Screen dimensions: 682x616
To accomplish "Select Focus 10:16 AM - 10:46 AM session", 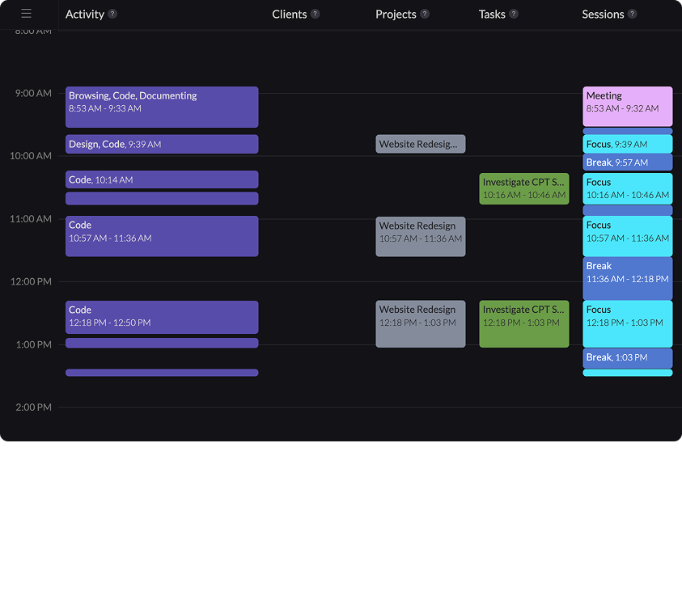I will [x=628, y=188].
